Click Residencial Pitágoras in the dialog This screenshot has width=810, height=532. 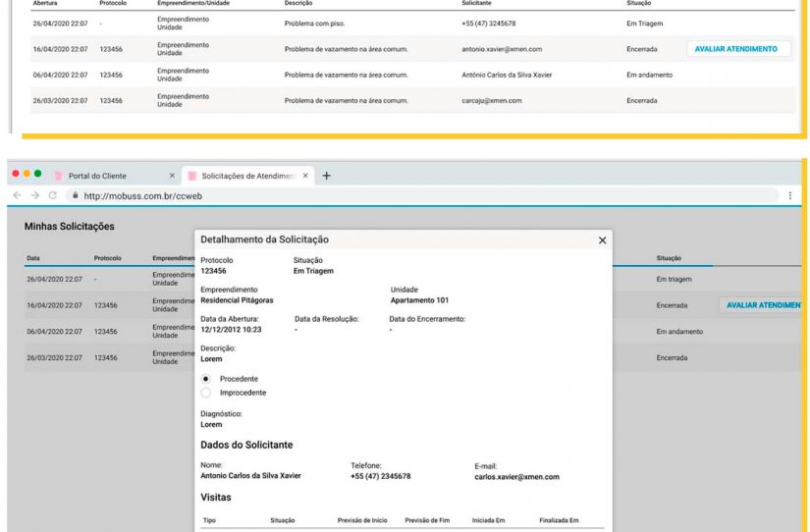tap(238, 300)
